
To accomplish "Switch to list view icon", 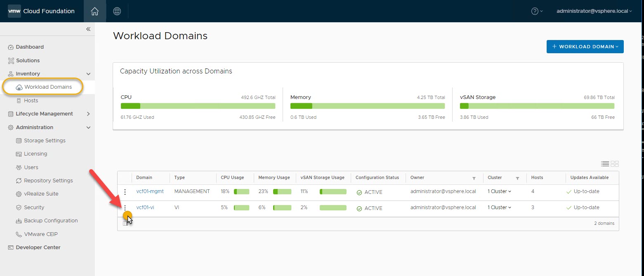I will pyautogui.click(x=605, y=164).
